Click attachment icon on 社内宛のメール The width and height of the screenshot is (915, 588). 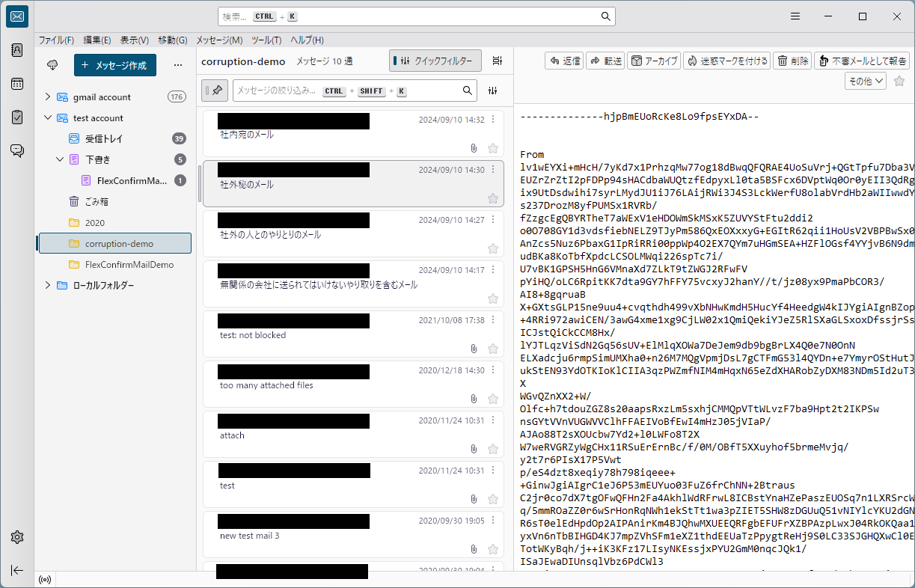click(474, 148)
